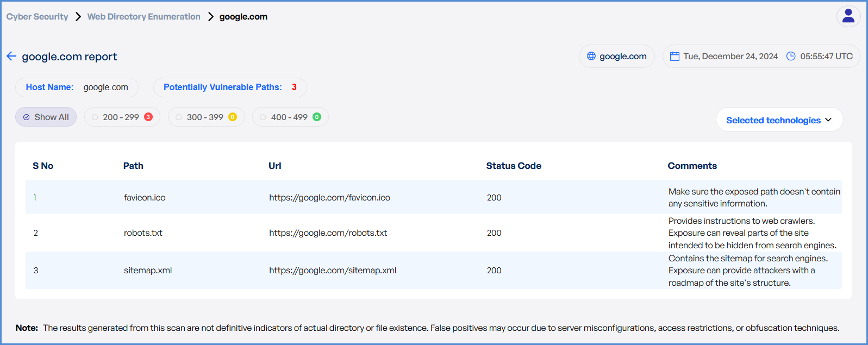Click the chevron before google.com breadcrumb
Viewport: 868px width, 345px height.
click(x=210, y=17)
